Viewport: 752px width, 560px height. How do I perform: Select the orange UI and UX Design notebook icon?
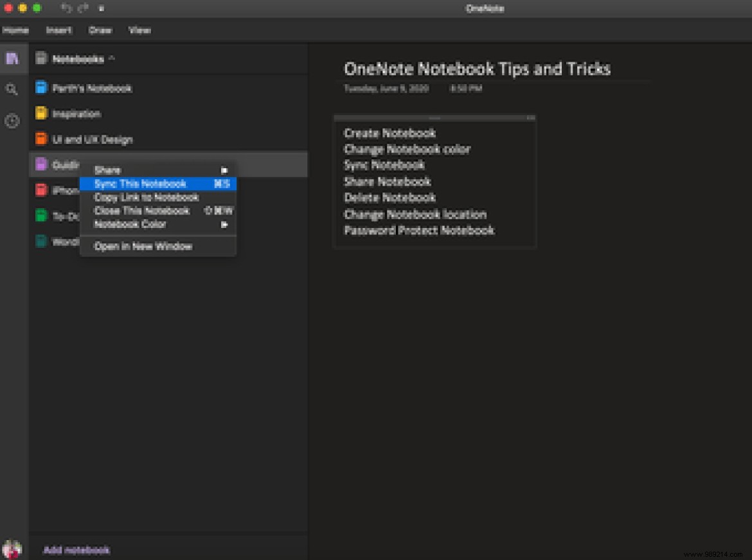pos(40,139)
